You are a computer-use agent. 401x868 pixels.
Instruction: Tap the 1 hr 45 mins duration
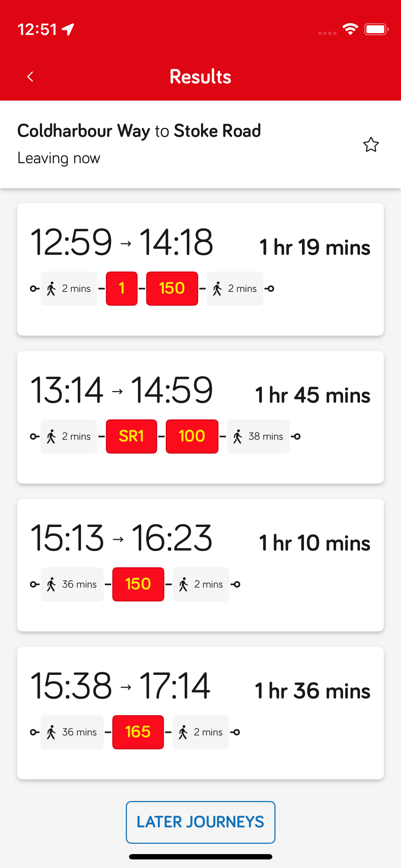(x=313, y=395)
